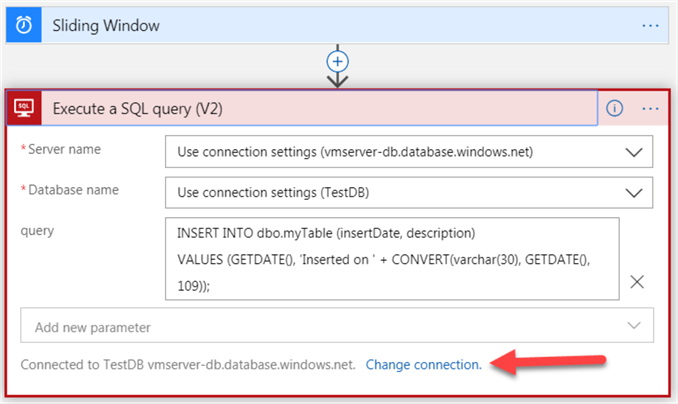The image size is (678, 404).
Task: Expand the Database name dropdown
Action: click(x=633, y=192)
